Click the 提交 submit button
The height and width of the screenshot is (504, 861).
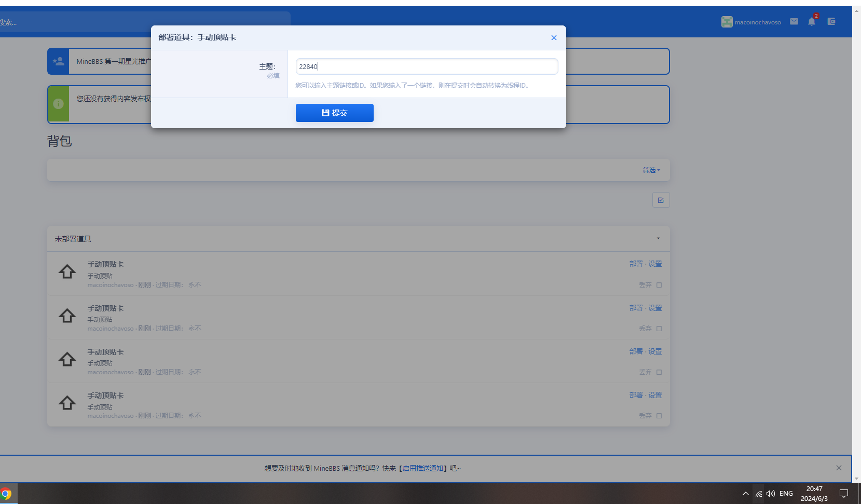(x=334, y=113)
